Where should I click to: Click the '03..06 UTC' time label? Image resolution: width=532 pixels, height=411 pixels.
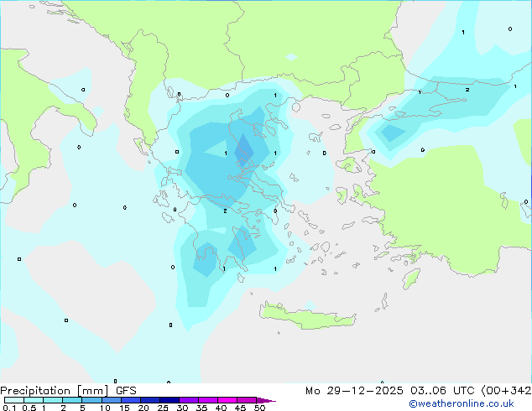pos(442,391)
